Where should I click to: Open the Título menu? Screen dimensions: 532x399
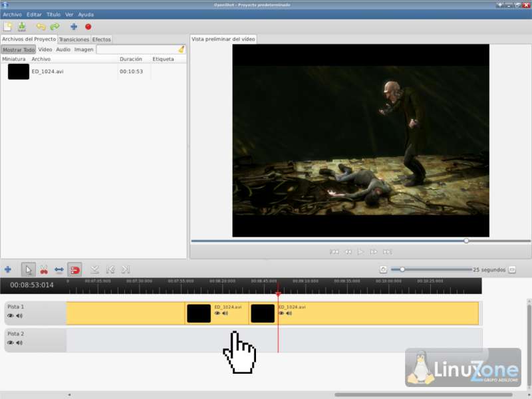53,15
